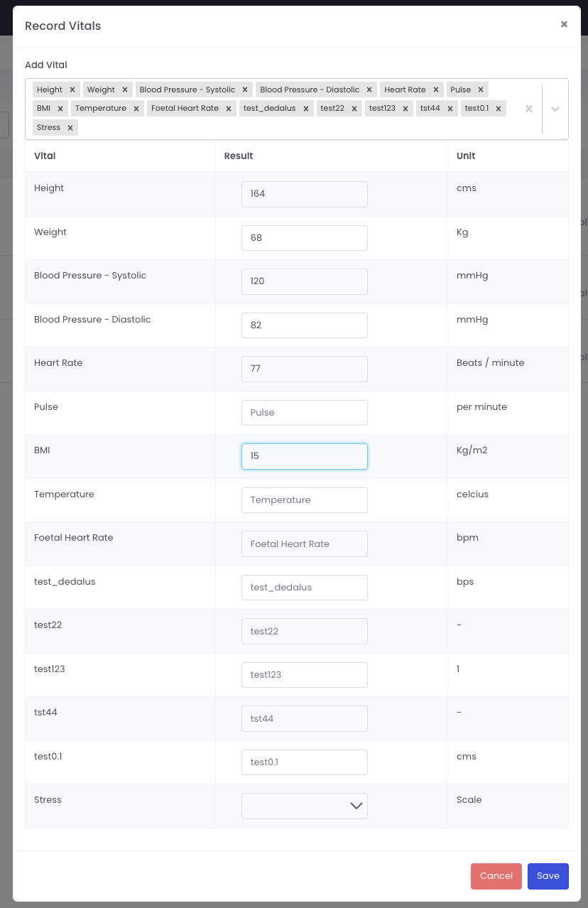
Task: Focus the Pulse result field
Action: 304,413
